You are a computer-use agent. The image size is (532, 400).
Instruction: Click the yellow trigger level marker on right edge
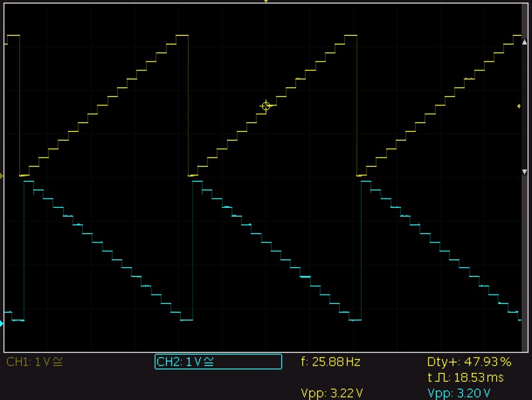519,106
